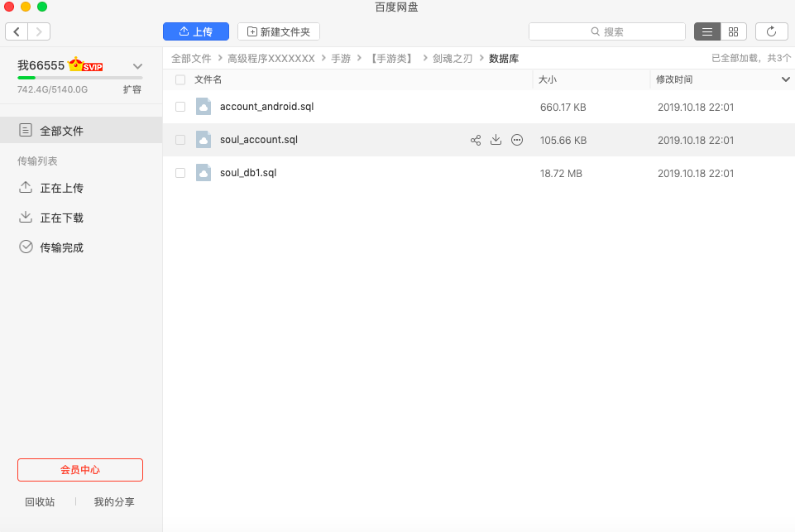Focus the 搜索 search field
Image resolution: width=795 pixels, height=532 pixels.
(x=607, y=31)
